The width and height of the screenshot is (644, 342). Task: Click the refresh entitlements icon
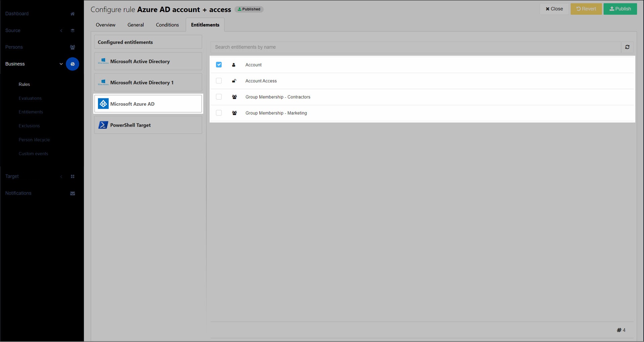(627, 47)
